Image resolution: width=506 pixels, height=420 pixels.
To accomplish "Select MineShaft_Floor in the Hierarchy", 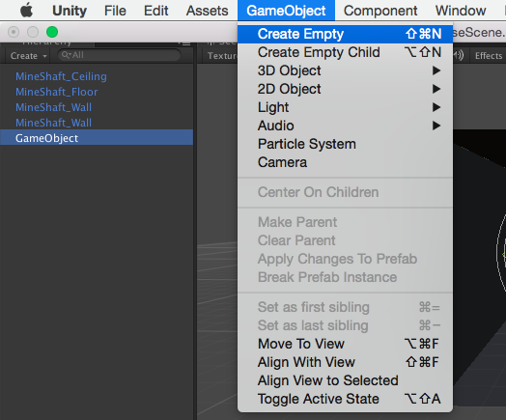I will 56,92.
